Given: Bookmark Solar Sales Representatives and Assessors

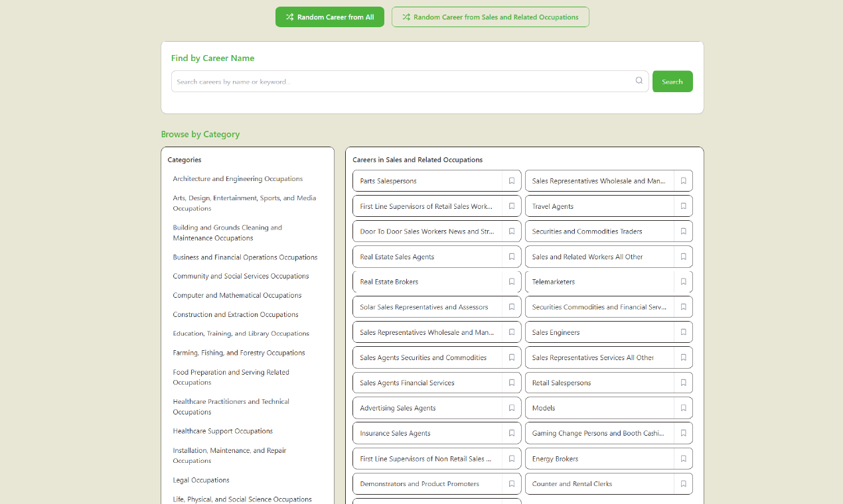Looking at the screenshot, I should (x=512, y=307).
